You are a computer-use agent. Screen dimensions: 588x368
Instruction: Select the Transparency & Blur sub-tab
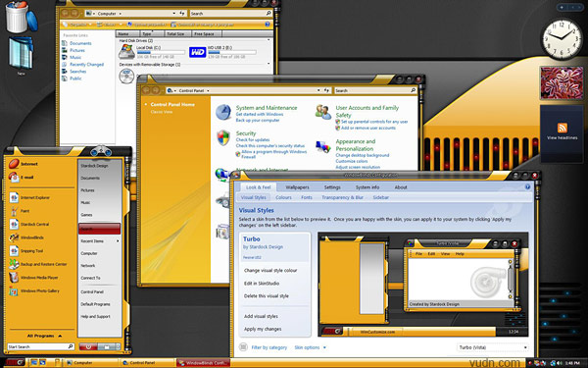point(342,197)
